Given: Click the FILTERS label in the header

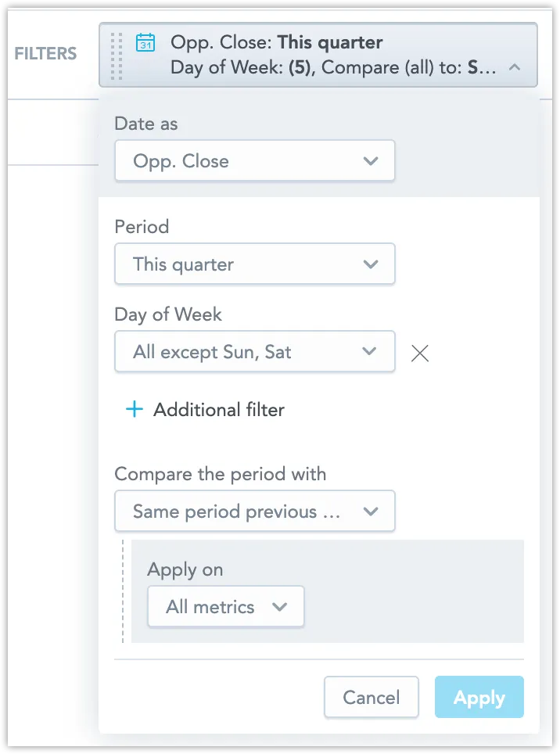Looking at the screenshot, I should (45, 53).
